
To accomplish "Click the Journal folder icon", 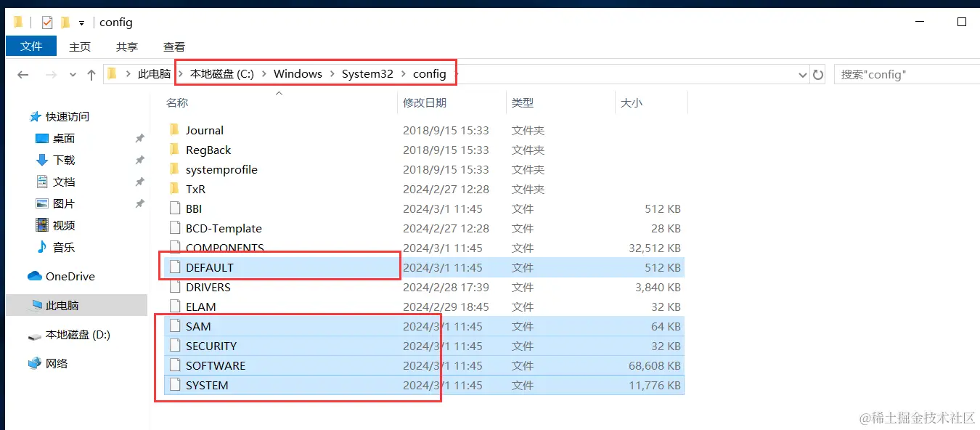I will [x=174, y=130].
